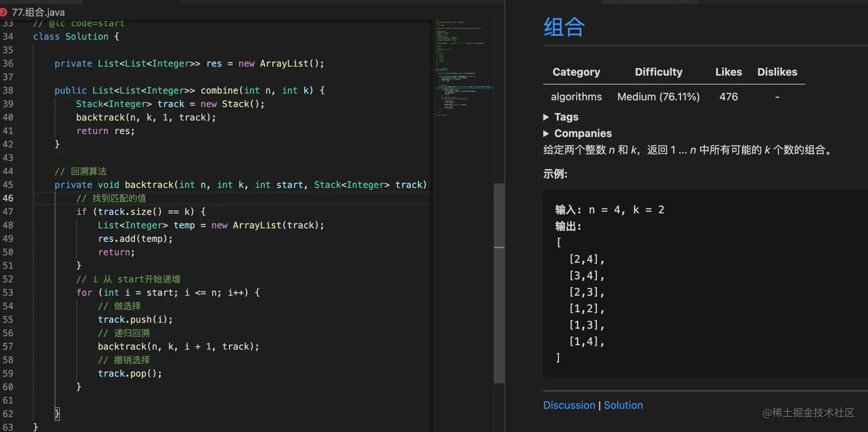Click the track.pop(); line
The image size is (868, 432).
click(x=130, y=373)
